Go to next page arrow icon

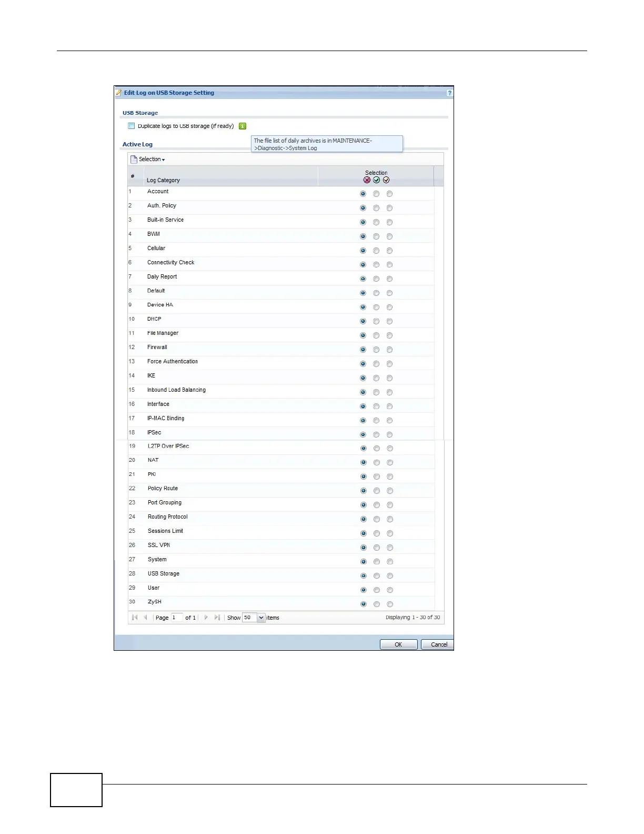click(x=206, y=618)
